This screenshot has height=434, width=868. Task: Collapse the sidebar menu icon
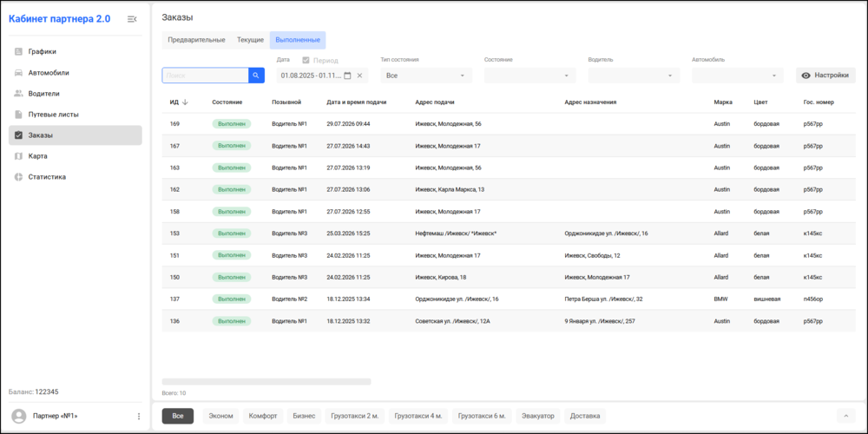[x=132, y=19]
